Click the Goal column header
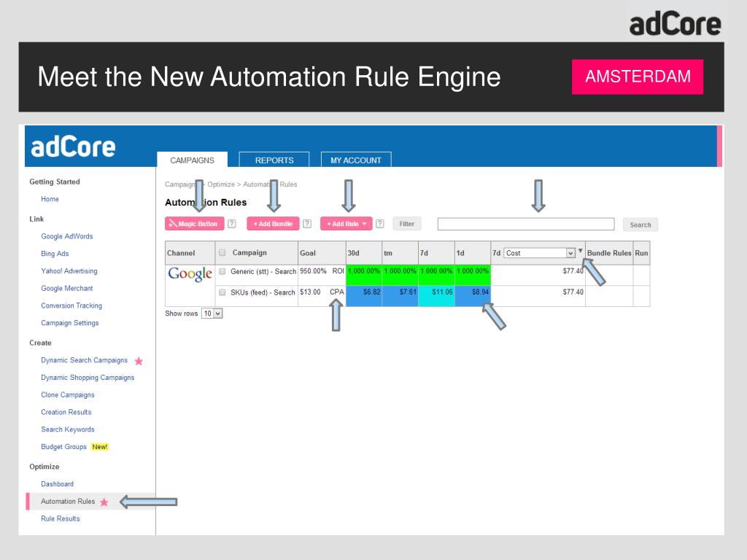Screen dimensions: 747x560 [322, 253]
